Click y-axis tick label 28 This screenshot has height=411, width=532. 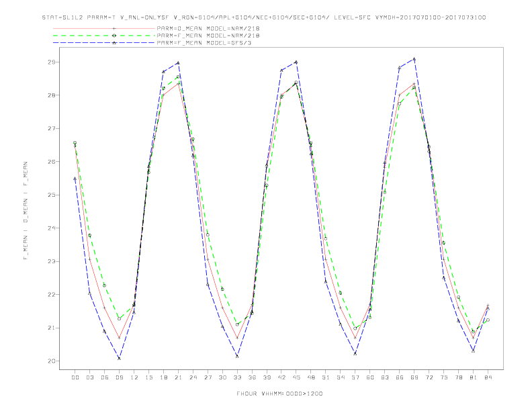coord(52,95)
